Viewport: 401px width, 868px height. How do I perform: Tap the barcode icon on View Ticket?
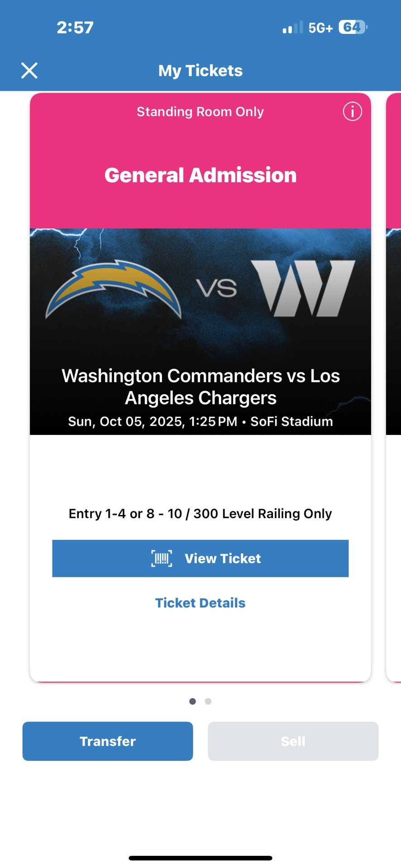(162, 558)
